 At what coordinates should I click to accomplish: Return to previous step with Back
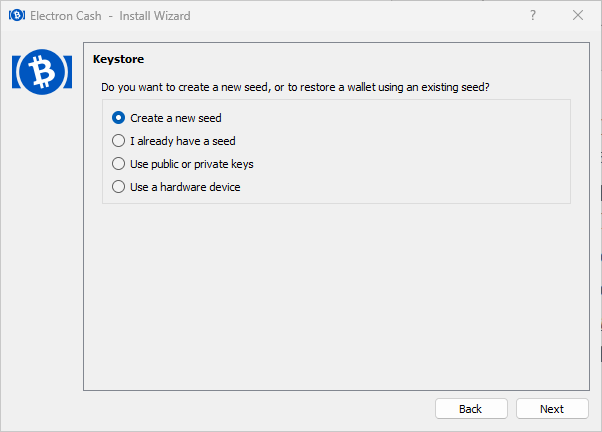click(x=471, y=409)
